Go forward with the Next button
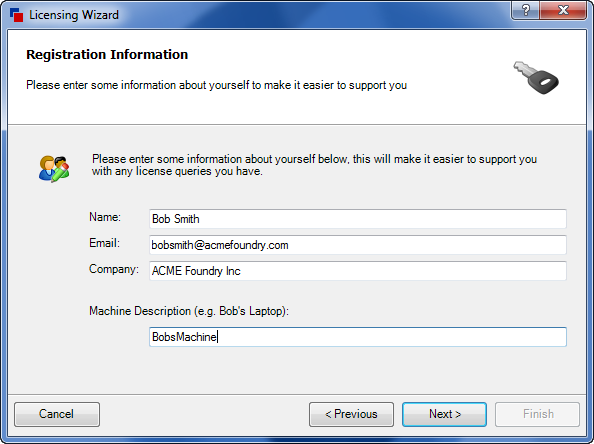This screenshot has width=594, height=444. [444, 414]
